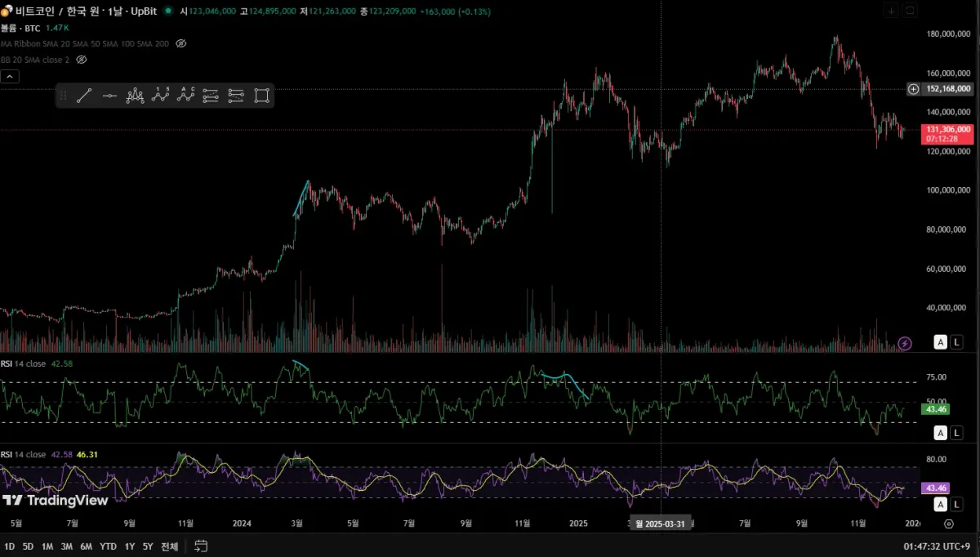Screen dimensions: 980x557
Task: Select the 3M date range
Action: point(67,546)
